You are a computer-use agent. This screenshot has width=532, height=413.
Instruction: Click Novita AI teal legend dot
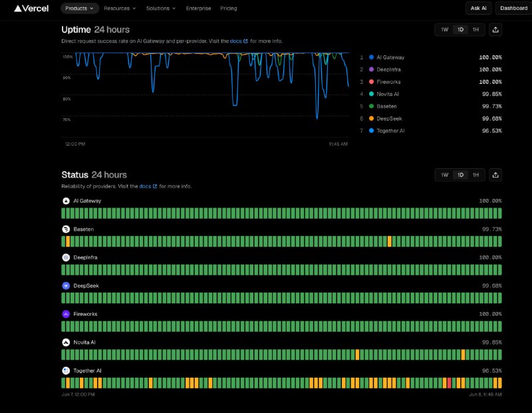(x=371, y=94)
